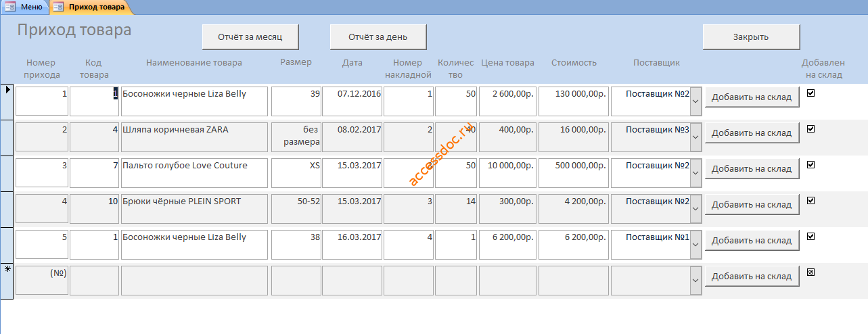Click the Поставщик column label
The image size is (868, 334).
pyautogui.click(x=656, y=63)
